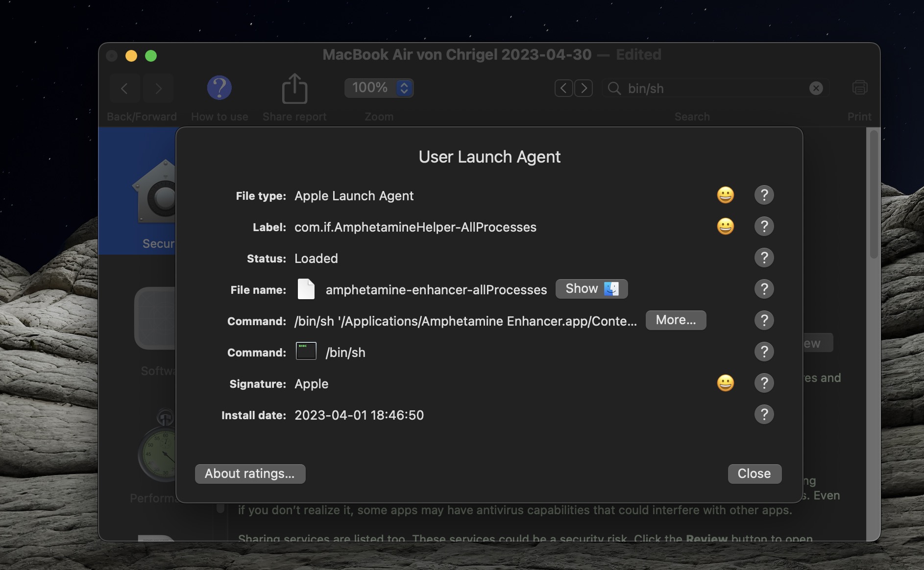Open help for Status row

coord(764,258)
